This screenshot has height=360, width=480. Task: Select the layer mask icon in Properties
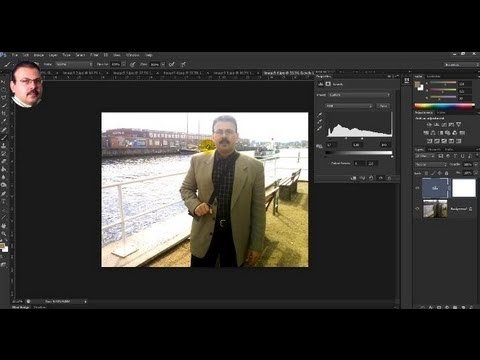(328, 84)
